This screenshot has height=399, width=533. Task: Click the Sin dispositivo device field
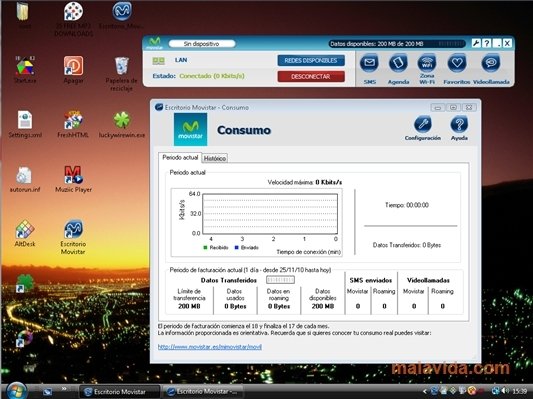coord(202,44)
